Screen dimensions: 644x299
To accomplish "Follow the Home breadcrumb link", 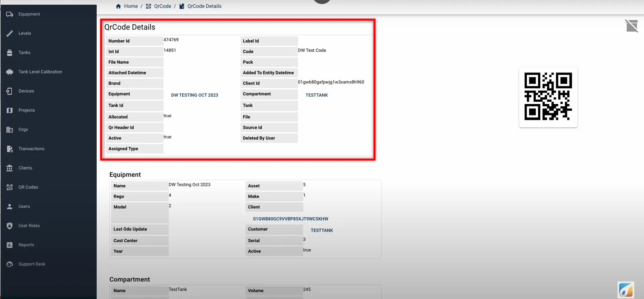I will pyautogui.click(x=131, y=6).
